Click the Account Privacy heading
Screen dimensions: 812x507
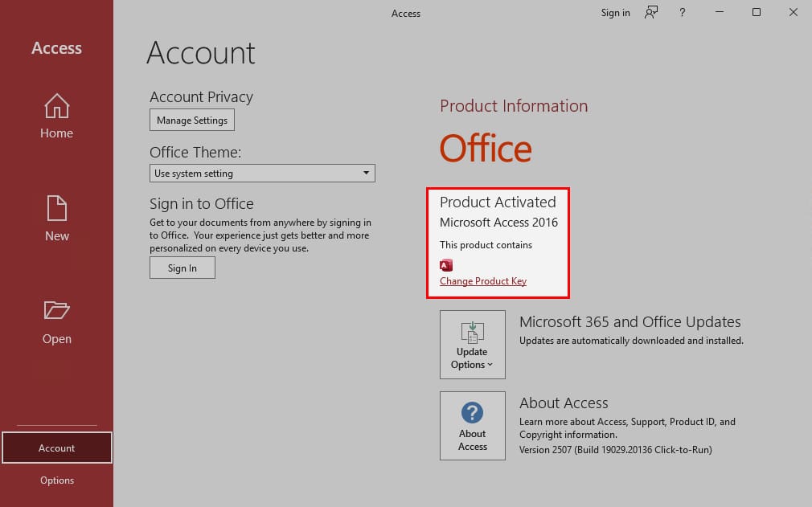coord(202,96)
